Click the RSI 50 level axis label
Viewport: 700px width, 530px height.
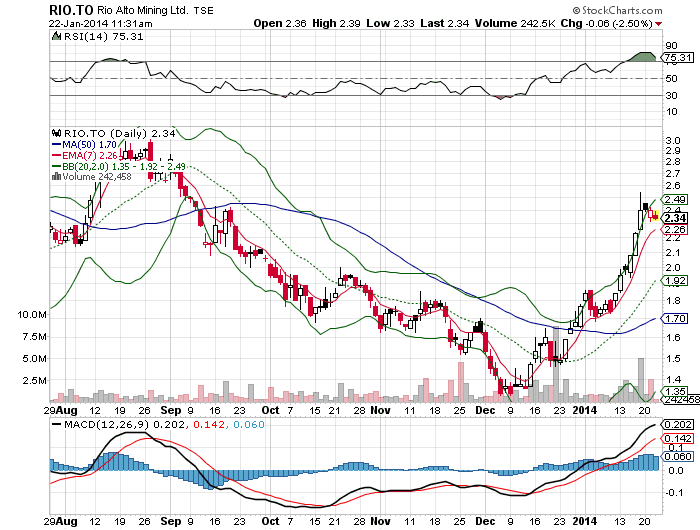point(671,79)
